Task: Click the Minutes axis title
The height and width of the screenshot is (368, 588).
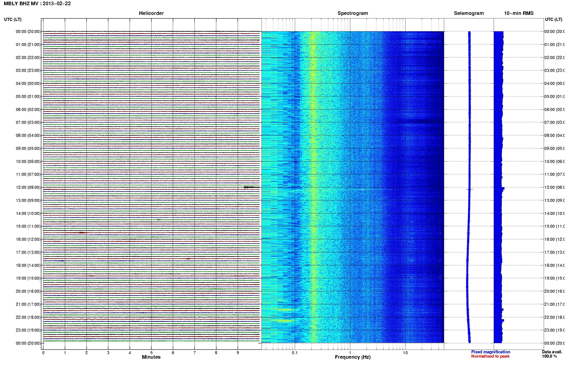Action: click(151, 357)
